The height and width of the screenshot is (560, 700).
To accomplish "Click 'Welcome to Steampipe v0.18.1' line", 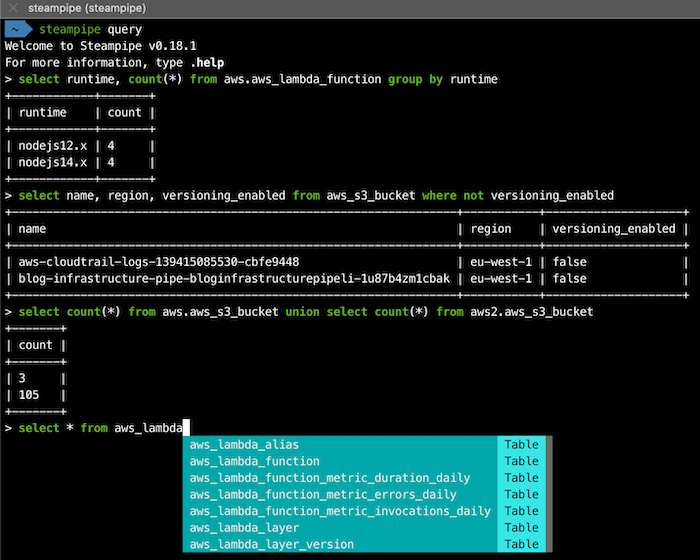I will (101, 46).
